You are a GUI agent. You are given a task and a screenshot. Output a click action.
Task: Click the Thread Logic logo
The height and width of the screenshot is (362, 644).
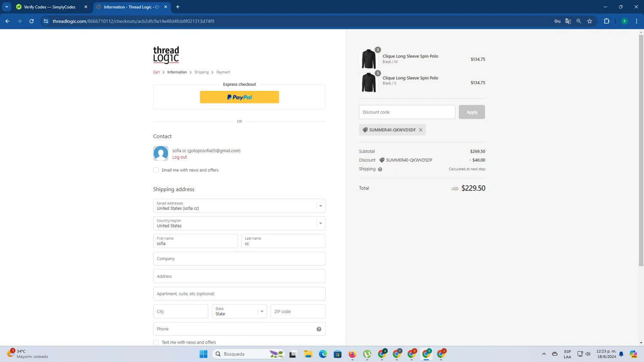166,55
